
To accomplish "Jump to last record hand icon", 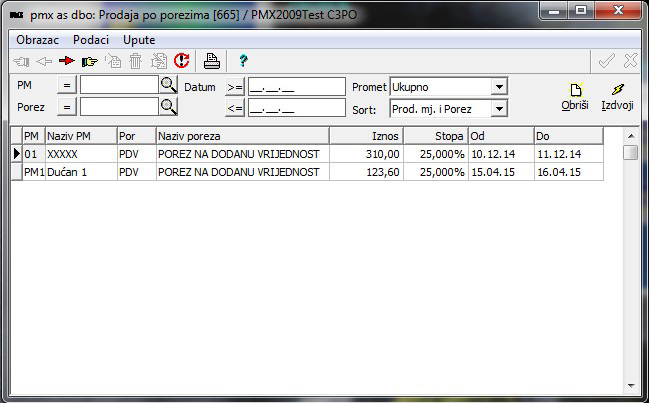I will click(89, 62).
